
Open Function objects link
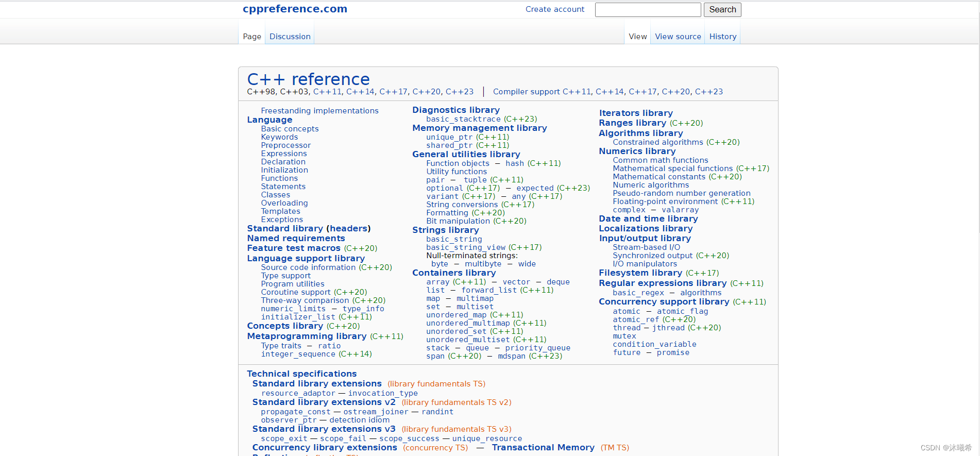(458, 163)
